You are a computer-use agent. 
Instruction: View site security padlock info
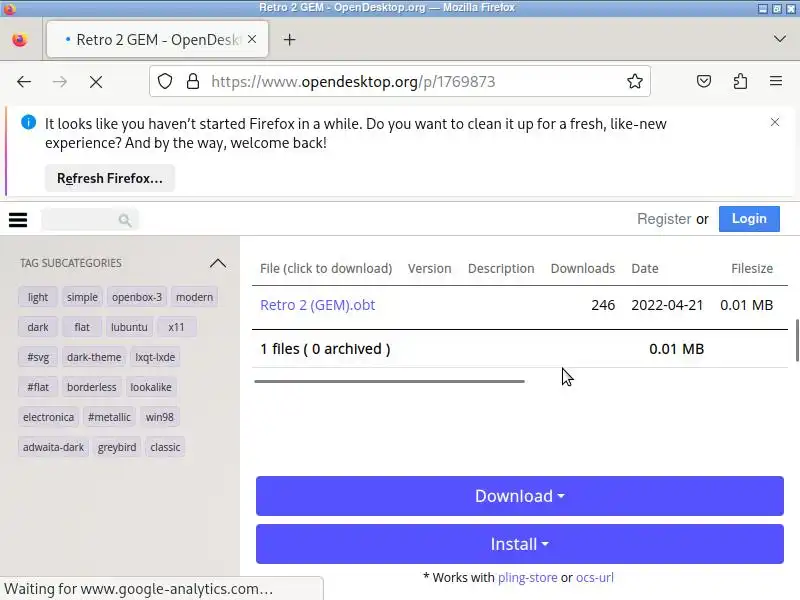193,81
